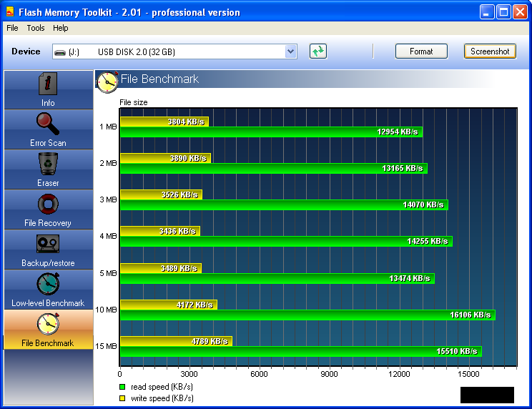Refresh device list with green arrows icon
This screenshot has height=409, width=532.
[x=318, y=51]
